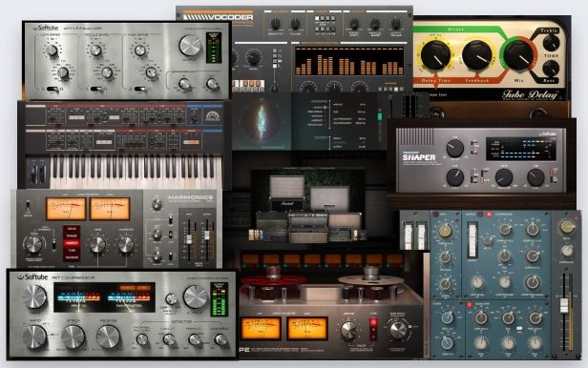The height and width of the screenshot is (368, 588).
Task: Toggle the red Compressor button on the console strip
Action: point(489,215)
